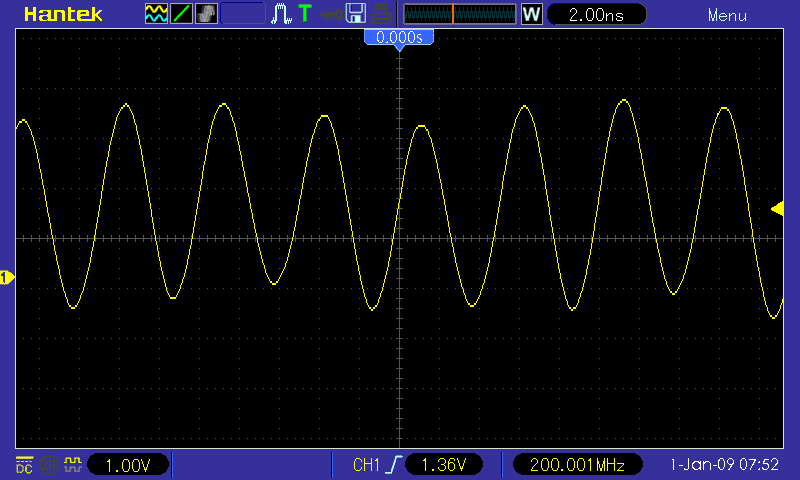Click the grayed-out printer icon

[x=381, y=14]
